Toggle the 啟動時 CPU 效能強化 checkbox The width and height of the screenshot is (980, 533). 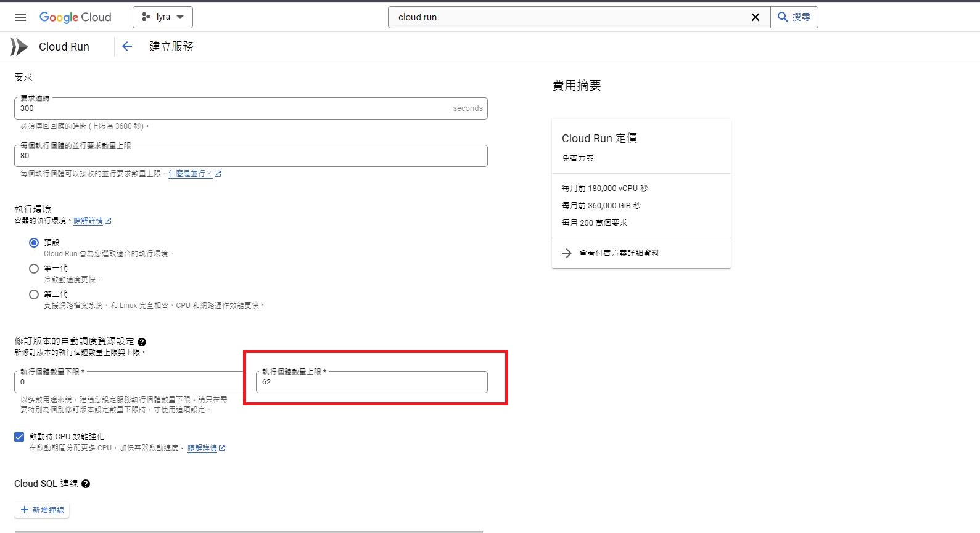19,437
